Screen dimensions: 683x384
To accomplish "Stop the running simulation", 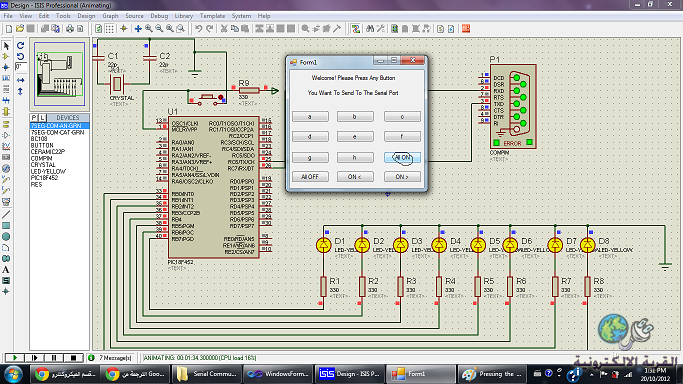I will (x=73, y=358).
